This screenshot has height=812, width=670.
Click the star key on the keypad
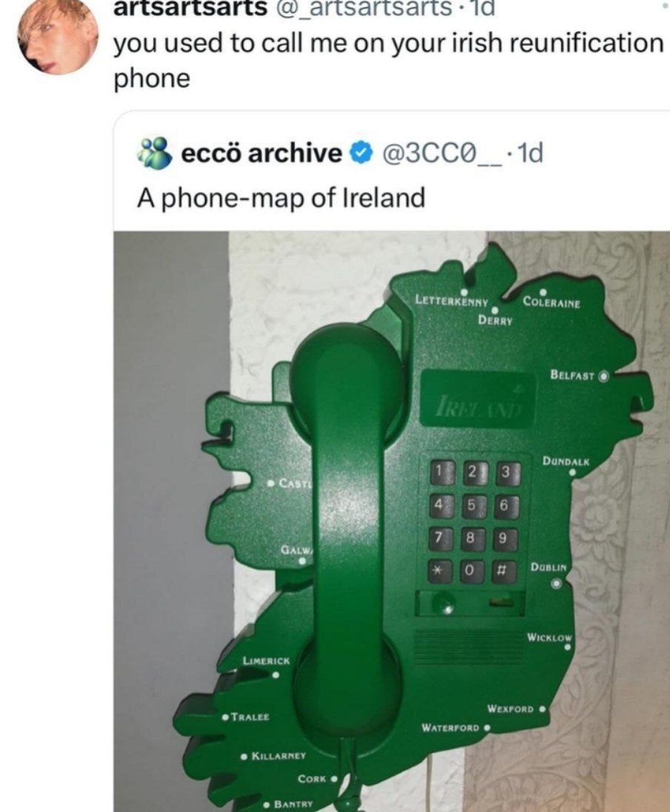(x=438, y=571)
